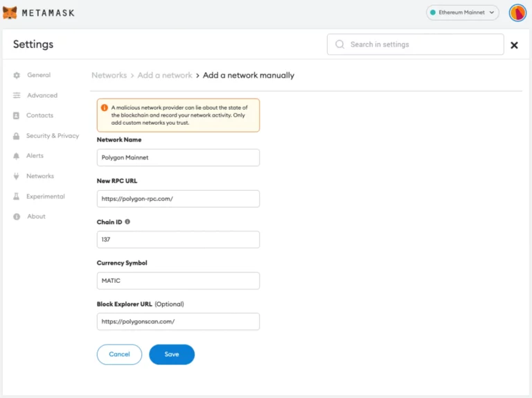532x398 pixels.
Task: Click the MetaMask fox logo
Action: pos(10,13)
